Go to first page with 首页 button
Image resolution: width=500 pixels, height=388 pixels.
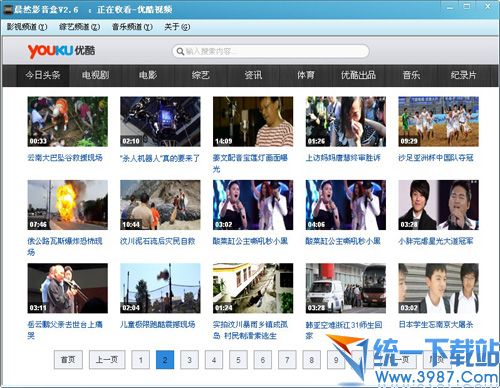pyautogui.click(x=68, y=360)
